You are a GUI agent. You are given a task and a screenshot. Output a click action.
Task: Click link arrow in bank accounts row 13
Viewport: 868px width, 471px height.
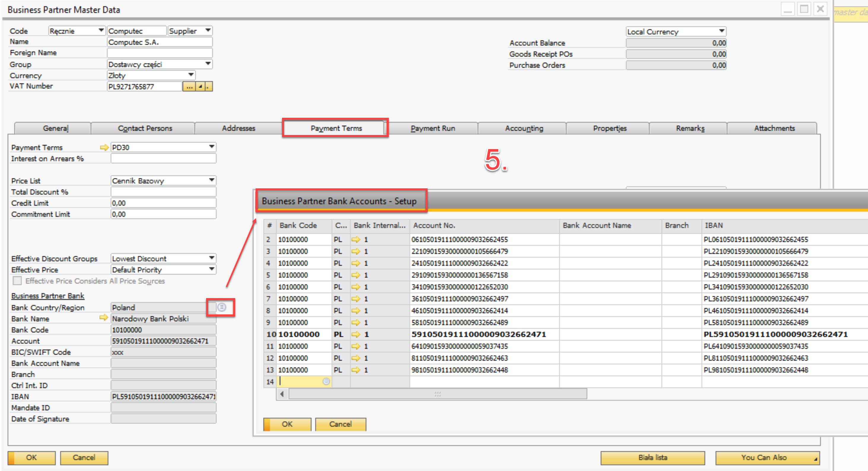pos(356,370)
